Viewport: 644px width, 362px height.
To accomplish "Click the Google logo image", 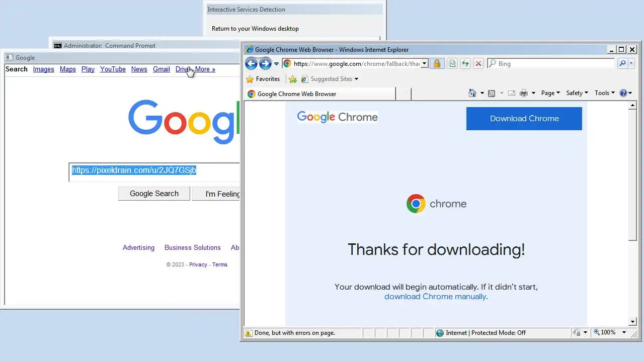I will tap(184, 122).
